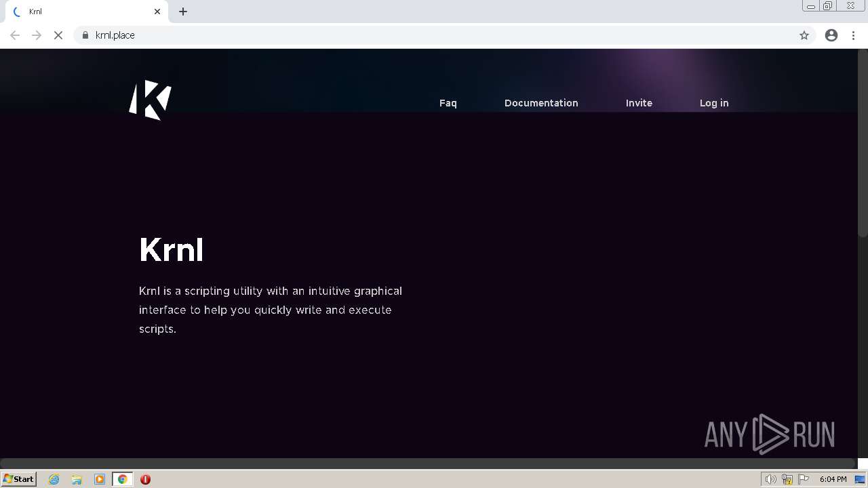
Task: Restore down the Chrome window
Action: (827, 6)
